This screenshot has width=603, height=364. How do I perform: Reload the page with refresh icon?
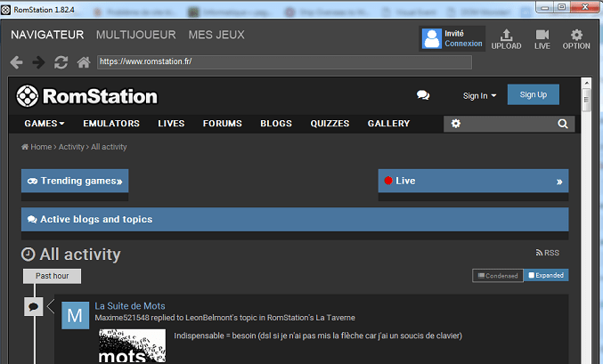[61, 62]
